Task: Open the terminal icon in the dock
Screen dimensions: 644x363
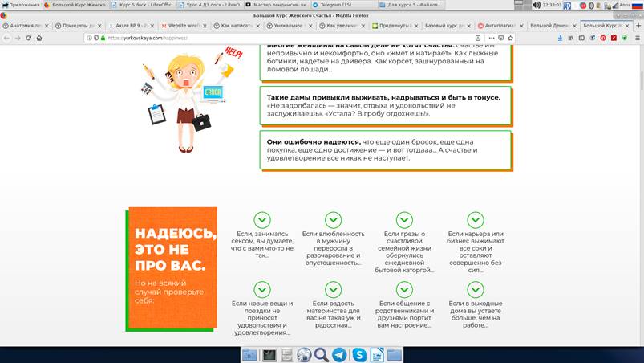Action: click(269, 354)
